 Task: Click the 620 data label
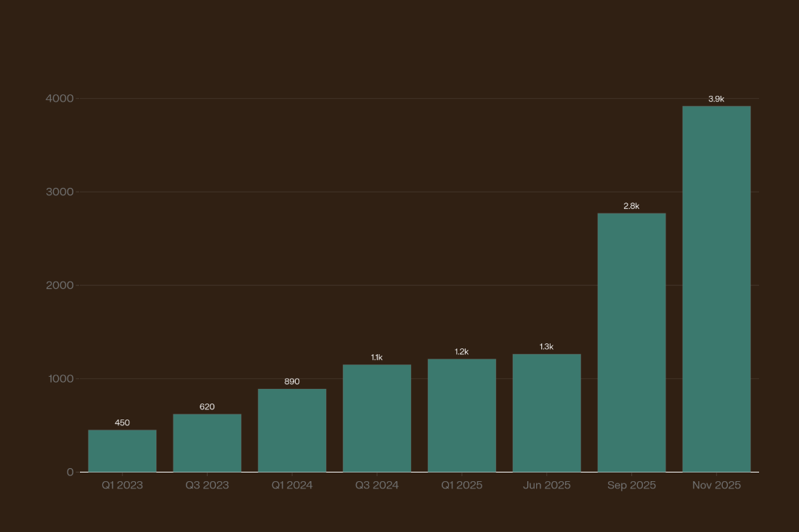pos(207,406)
